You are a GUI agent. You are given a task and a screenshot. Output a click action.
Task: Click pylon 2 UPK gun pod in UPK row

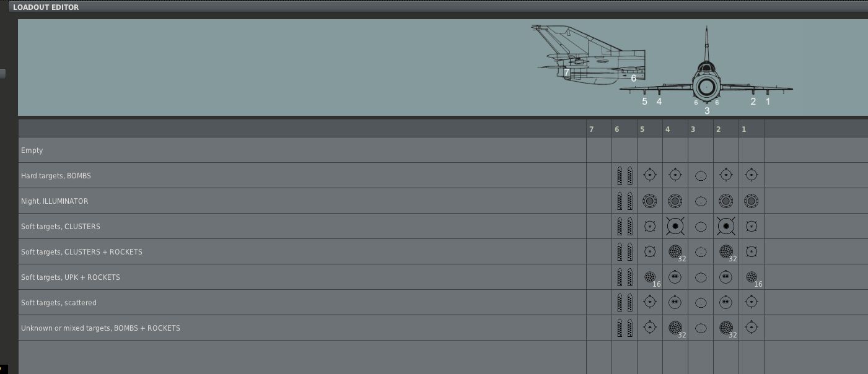click(726, 277)
